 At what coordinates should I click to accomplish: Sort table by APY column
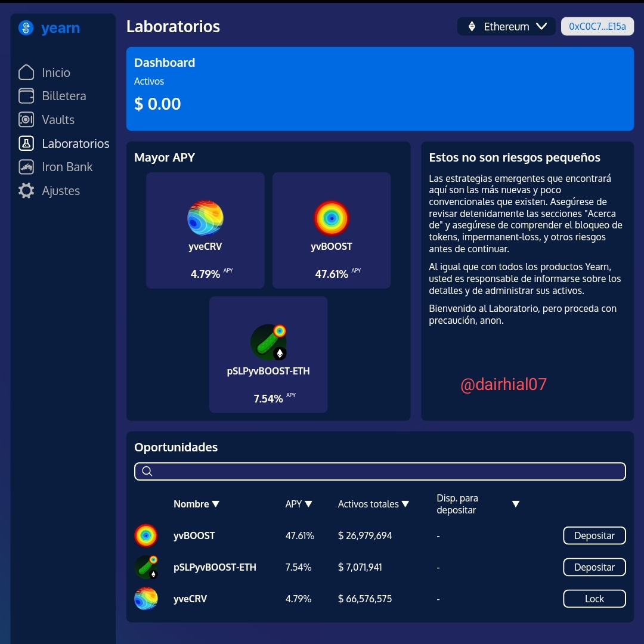[x=299, y=504]
